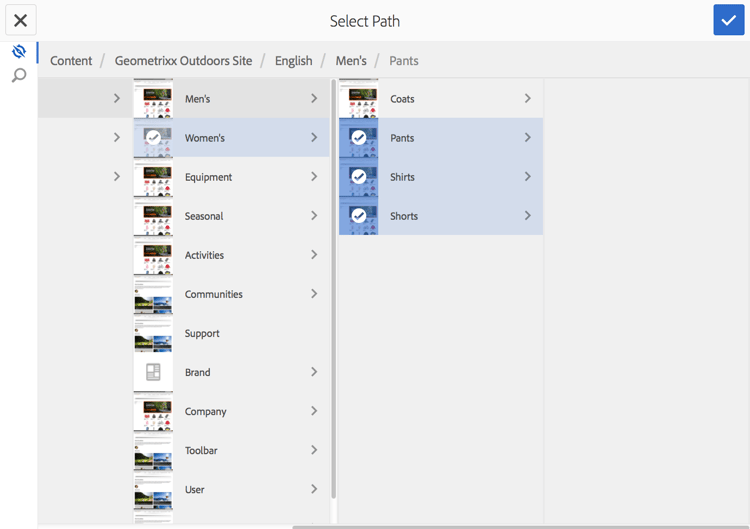Click the Brand page placeholder icon
The height and width of the screenshot is (529, 750).
pyautogui.click(x=153, y=372)
